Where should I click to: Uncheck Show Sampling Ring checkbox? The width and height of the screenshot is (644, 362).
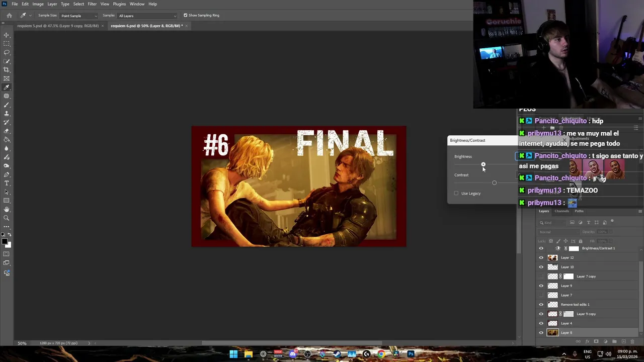pyautogui.click(x=185, y=15)
